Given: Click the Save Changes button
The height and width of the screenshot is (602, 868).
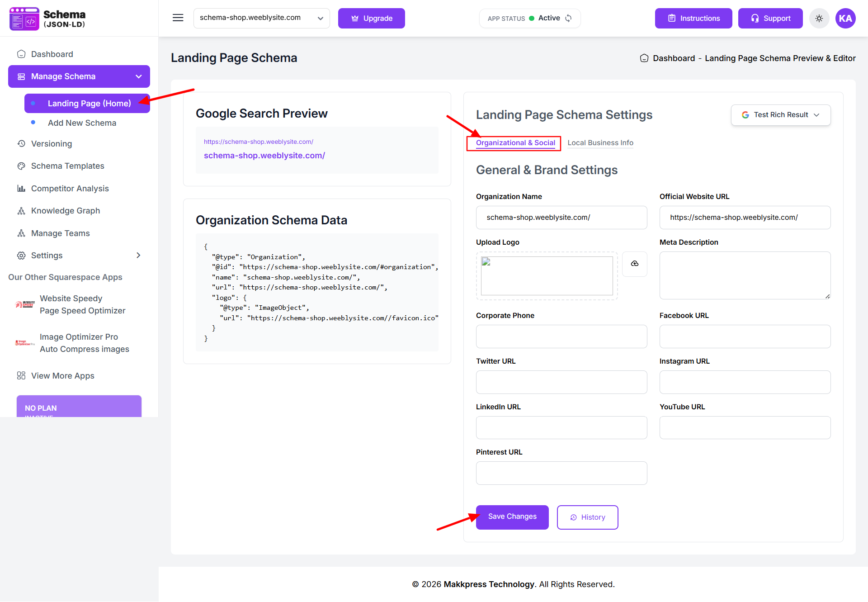Looking at the screenshot, I should coord(512,517).
